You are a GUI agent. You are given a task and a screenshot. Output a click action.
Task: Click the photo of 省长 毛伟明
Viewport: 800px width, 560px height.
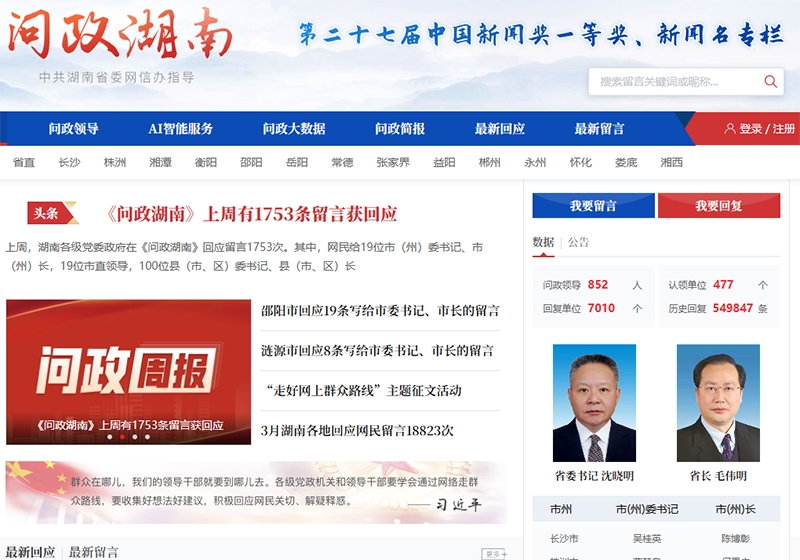click(718, 403)
